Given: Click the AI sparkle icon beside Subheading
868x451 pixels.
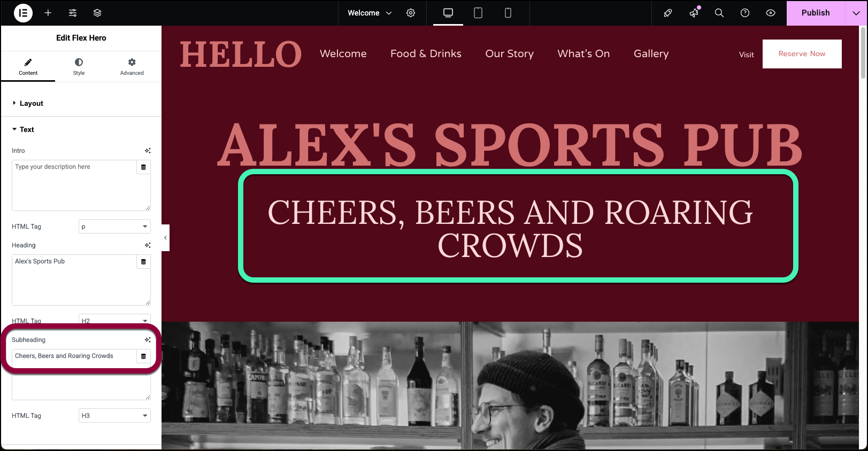Looking at the screenshot, I should click(x=148, y=340).
